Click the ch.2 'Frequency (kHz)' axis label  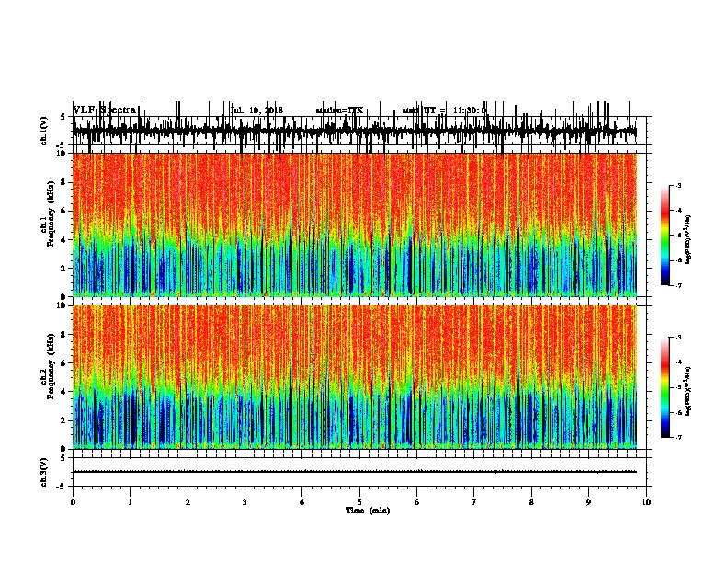coord(51,366)
